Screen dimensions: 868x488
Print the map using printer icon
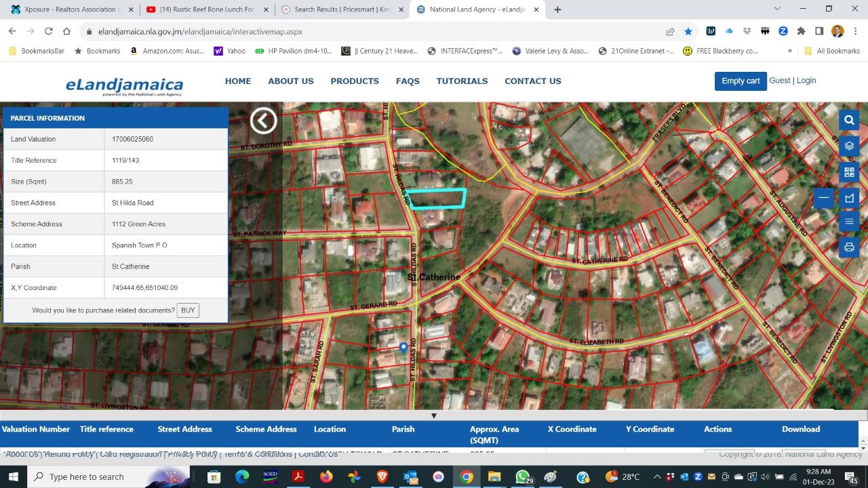point(849,247)
